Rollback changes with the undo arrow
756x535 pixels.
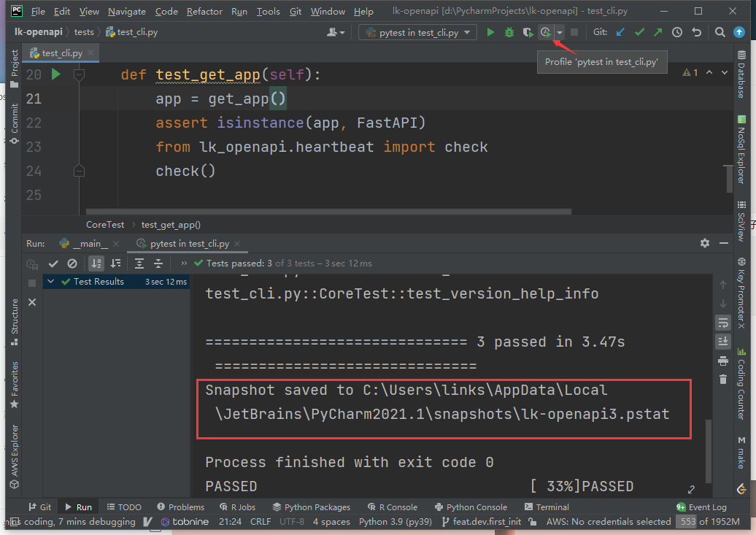696,32
